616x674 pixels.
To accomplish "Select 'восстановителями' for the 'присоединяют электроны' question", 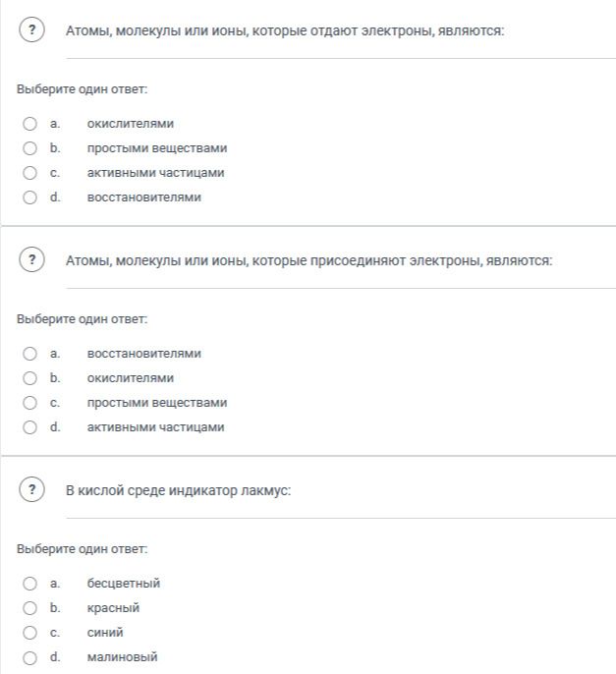I will point(29,354).
